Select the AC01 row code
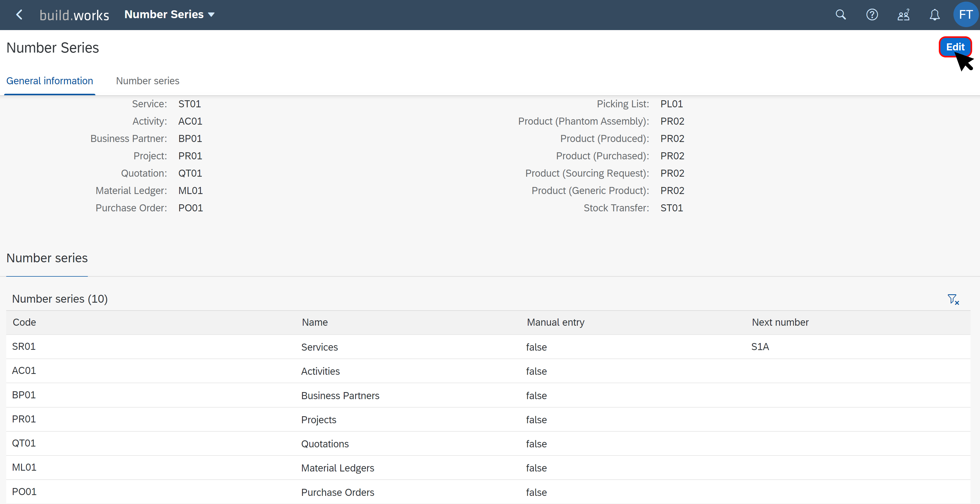Screen dimensions: 980x504 click(24, 370)
